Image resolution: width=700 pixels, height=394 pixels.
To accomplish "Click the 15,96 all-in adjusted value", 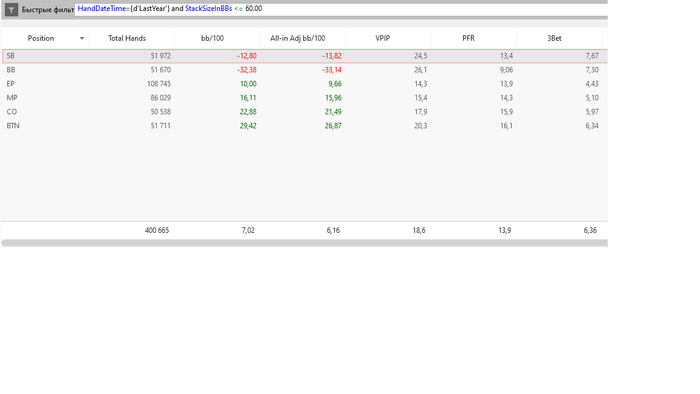I will click(333, 98).
